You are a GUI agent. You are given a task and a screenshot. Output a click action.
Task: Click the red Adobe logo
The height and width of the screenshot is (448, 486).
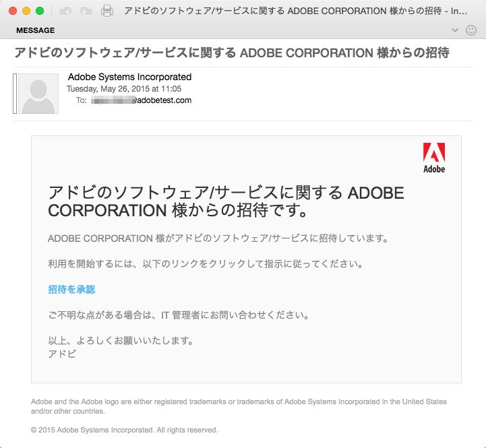[433, 158]
